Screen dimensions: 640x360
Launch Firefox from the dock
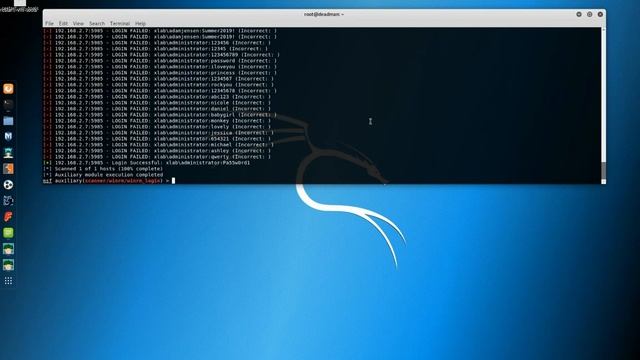tap(8, 89)
